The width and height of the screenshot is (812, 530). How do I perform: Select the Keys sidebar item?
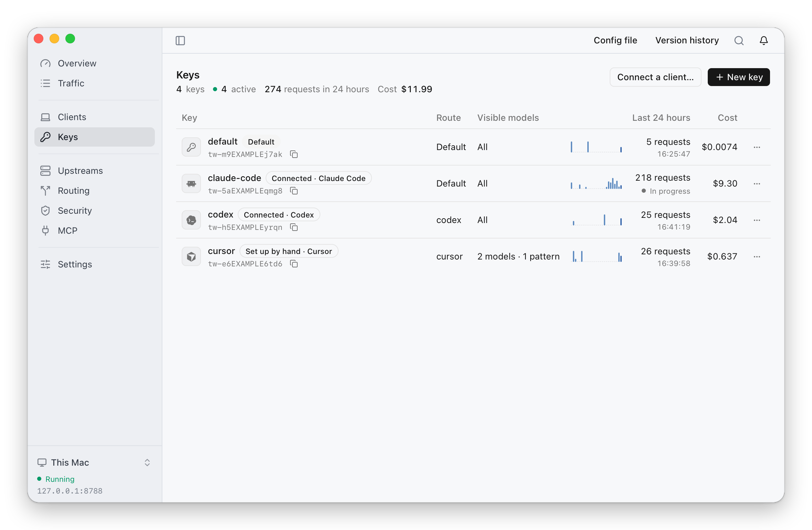click(x=95, y=137)
